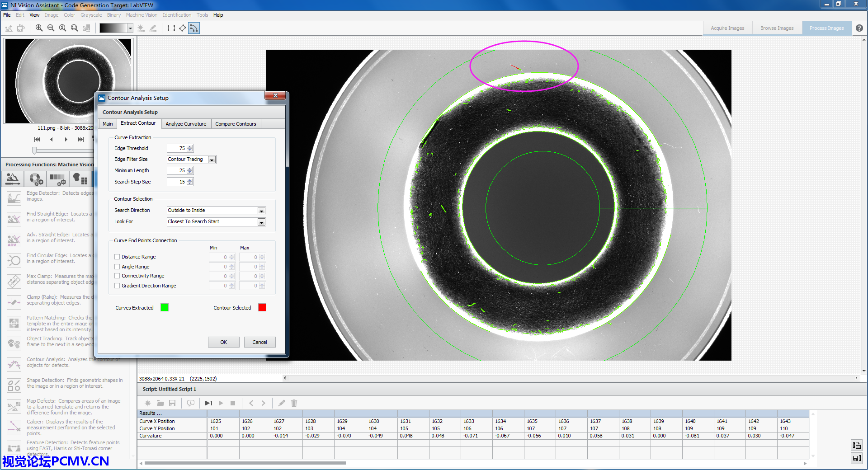Viewport: 868px width, 470px height.
Task: Click the Zoom Out magnifier icon
Action: click(51, 28)
